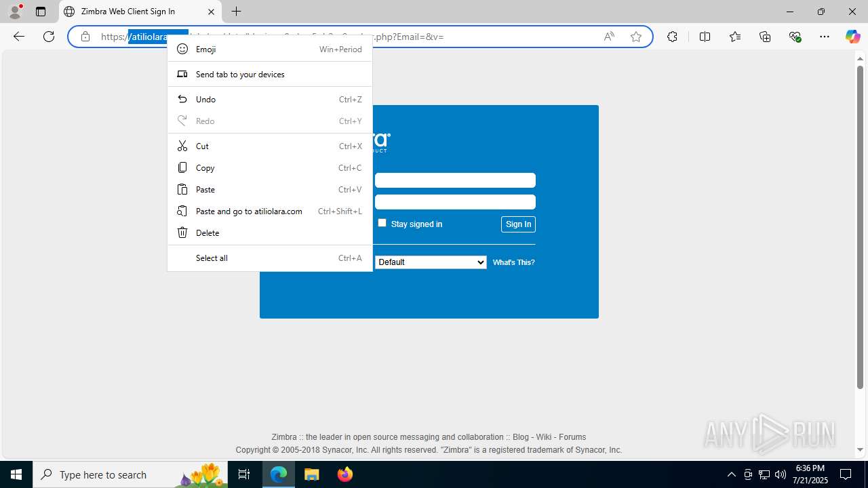
Task: Open the volume speaker tray icon
Action: [x=781, y=474]
